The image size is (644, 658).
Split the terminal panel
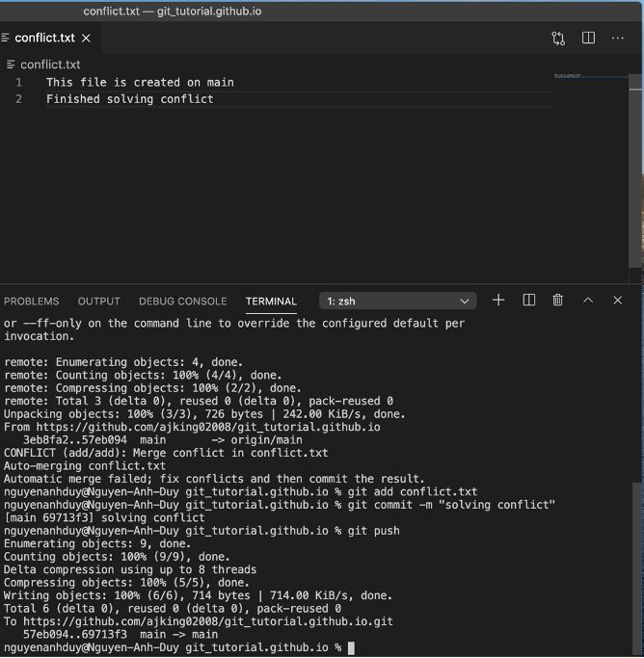tap(528, 301)
